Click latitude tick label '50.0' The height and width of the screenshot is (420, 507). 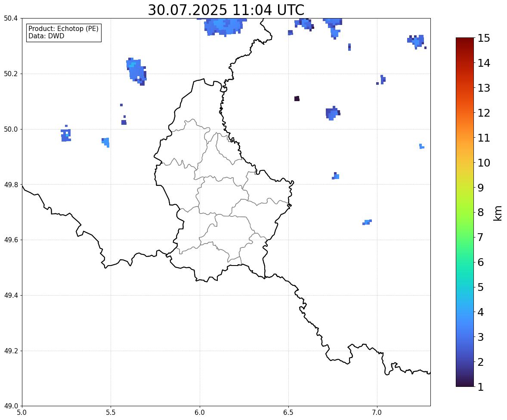pyautogui.click(x=11, y=130)
